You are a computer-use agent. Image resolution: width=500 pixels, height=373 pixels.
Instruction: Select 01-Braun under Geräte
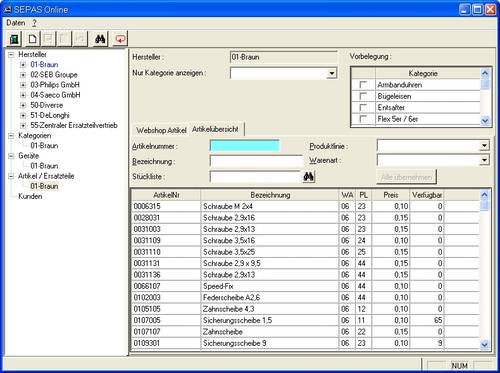(x=44, y=166)
